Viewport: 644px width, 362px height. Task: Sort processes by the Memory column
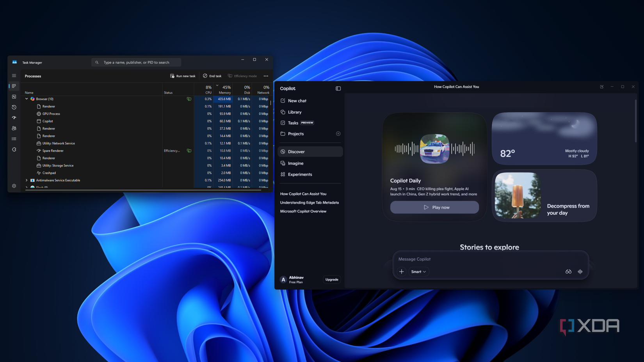[223, 89]
